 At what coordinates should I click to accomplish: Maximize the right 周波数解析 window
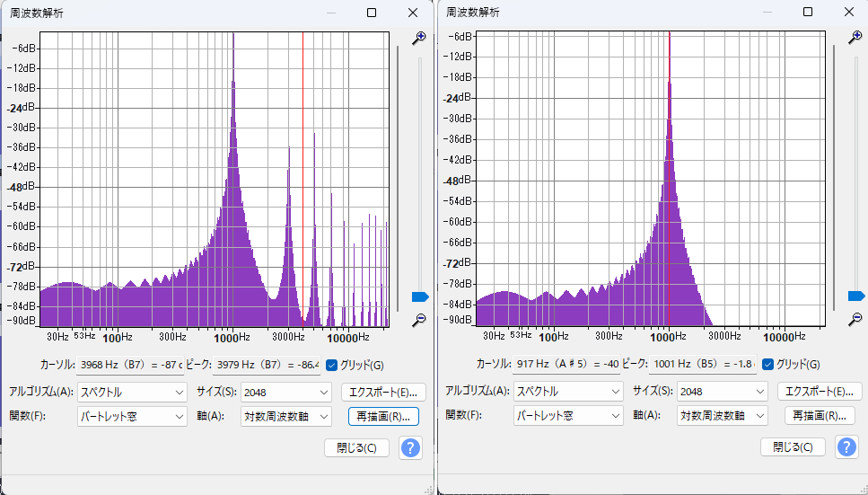tap(808, 12)
